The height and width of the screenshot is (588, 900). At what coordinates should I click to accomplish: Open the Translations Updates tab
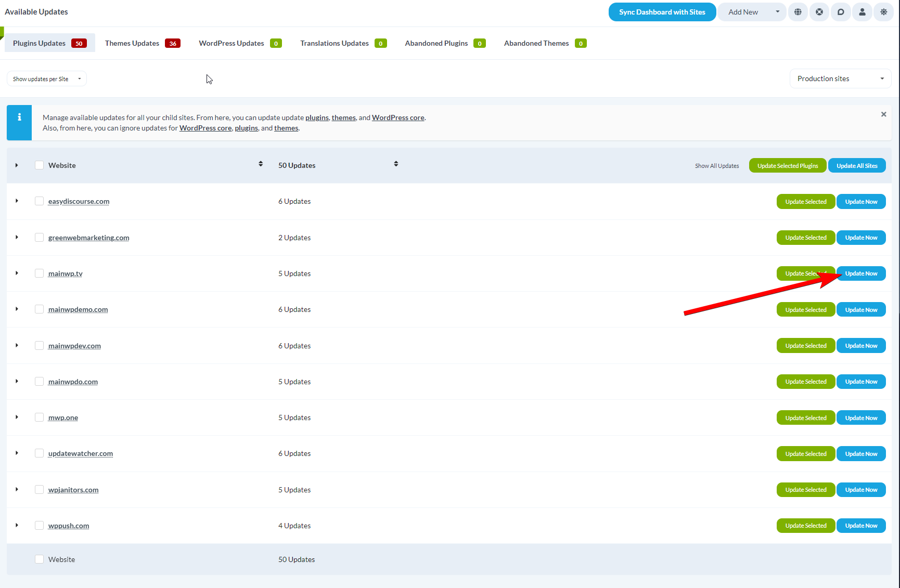[x=334, y=43]
